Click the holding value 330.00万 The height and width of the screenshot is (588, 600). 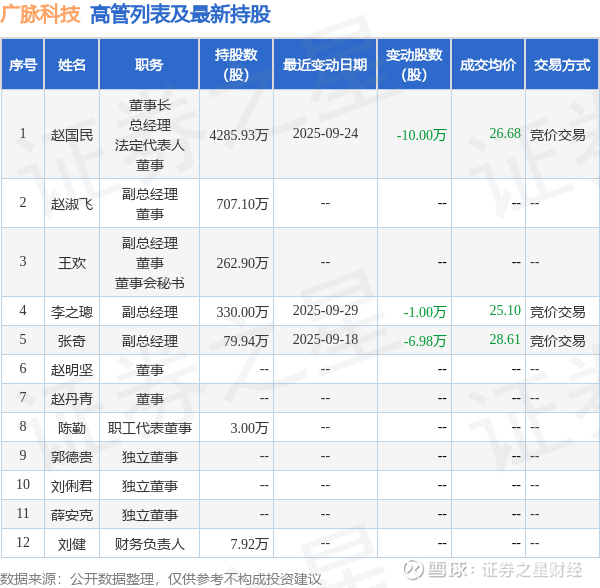[242, 312]
